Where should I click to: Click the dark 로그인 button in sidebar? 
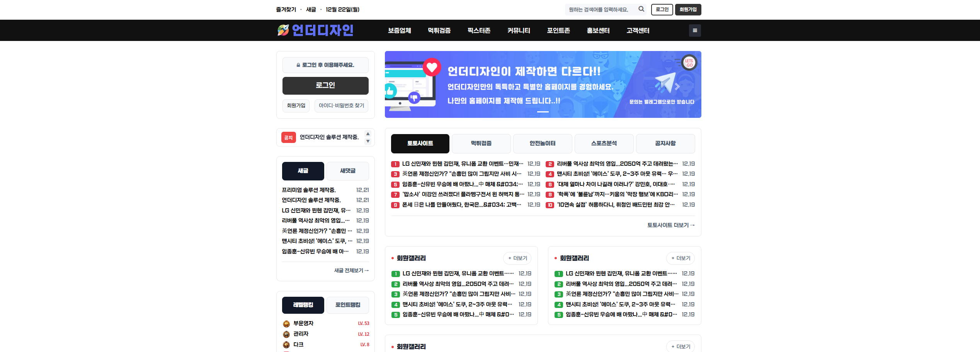point(325,85)
